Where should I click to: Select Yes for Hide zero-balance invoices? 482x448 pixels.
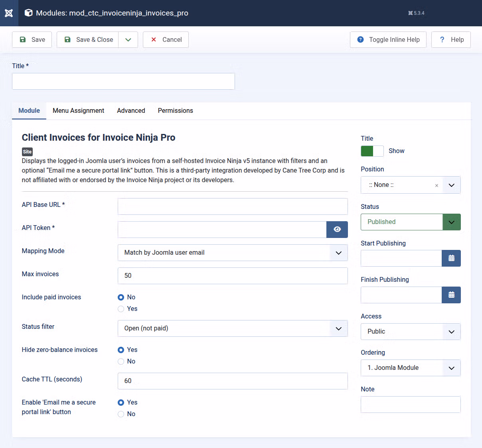[121, 350]
